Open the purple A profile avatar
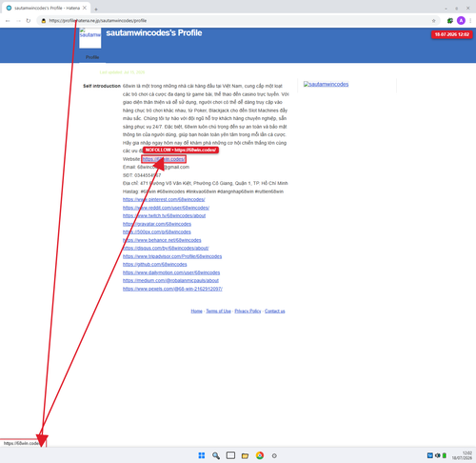This screenshot has height=463, width=476. coord(461,21)
